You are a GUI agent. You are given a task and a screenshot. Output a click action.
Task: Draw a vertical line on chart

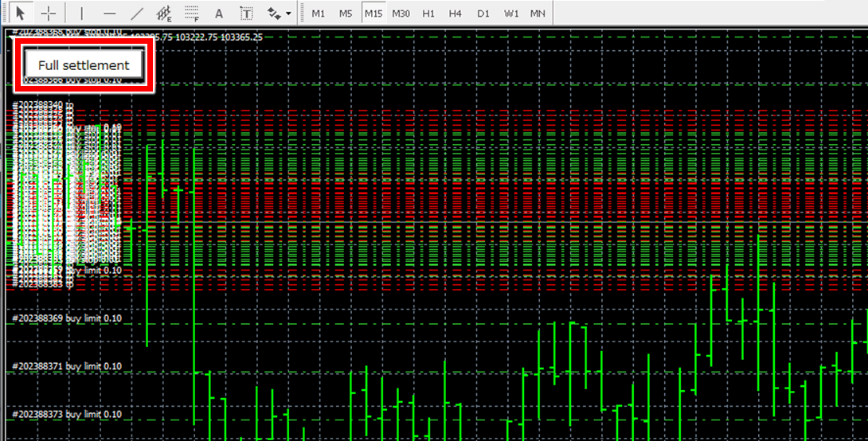[82, 13]
